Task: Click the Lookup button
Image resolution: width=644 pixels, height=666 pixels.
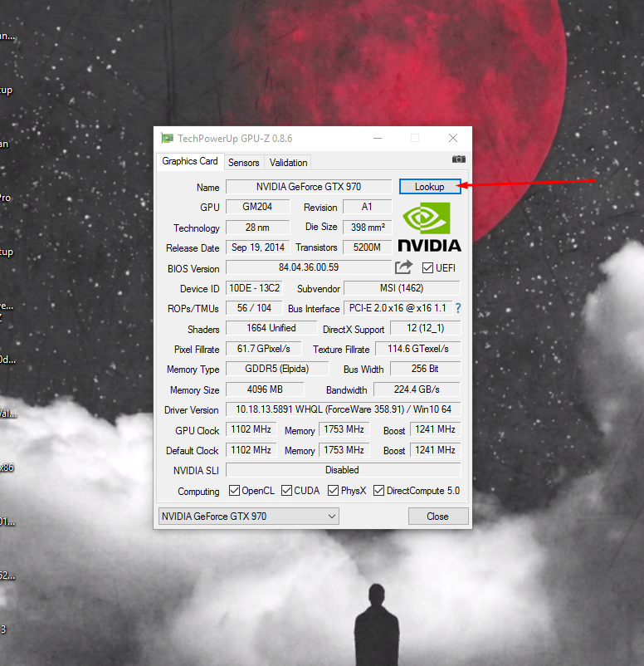Action: 430,187
